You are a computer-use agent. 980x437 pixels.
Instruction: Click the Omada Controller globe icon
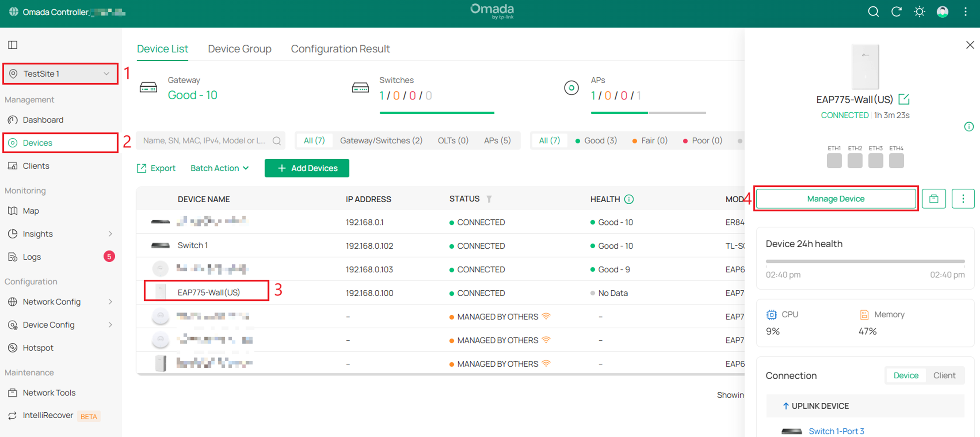14,12
